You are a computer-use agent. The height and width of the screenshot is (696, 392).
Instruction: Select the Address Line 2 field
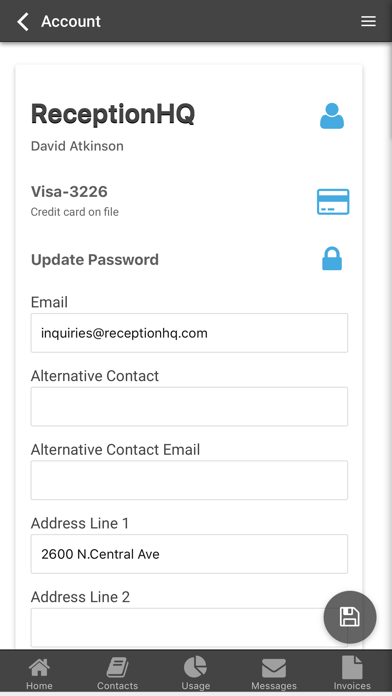(189, 628)
